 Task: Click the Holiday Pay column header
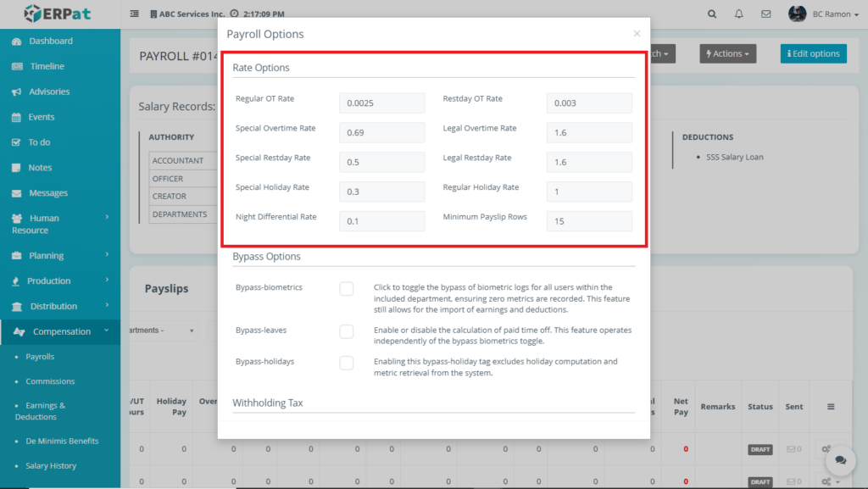[171, 407]
